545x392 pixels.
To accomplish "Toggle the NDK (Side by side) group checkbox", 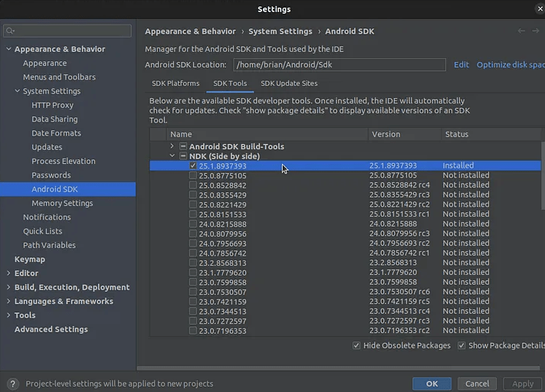I will click(183, 156).
